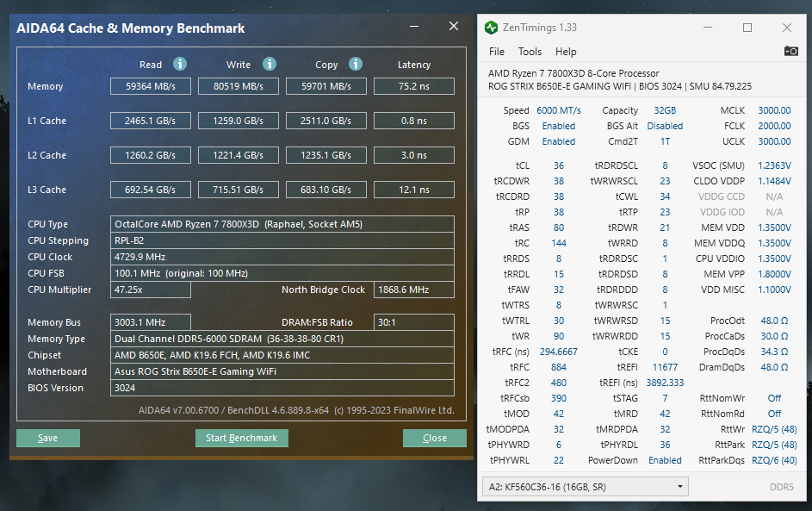This screenshot has height=511, width=812.
Task: Click the MEM VPP value 1.8000V
Action: (x=774, y=274)
